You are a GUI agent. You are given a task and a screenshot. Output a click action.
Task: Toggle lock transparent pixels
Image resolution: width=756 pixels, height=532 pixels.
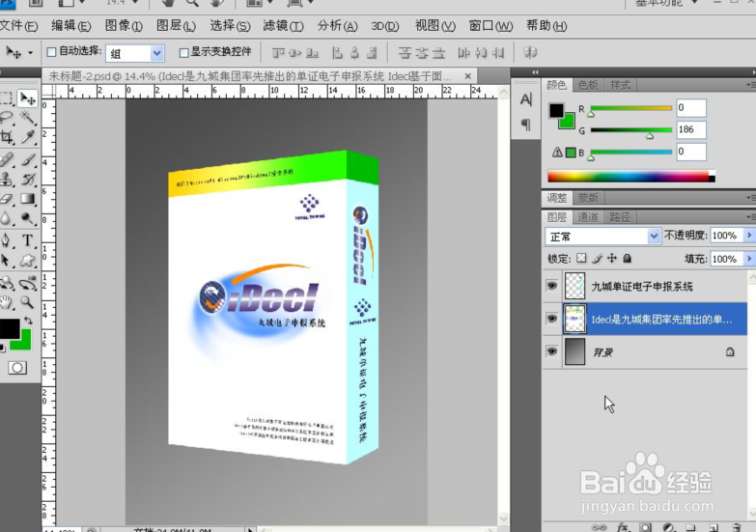pos(582,259)
